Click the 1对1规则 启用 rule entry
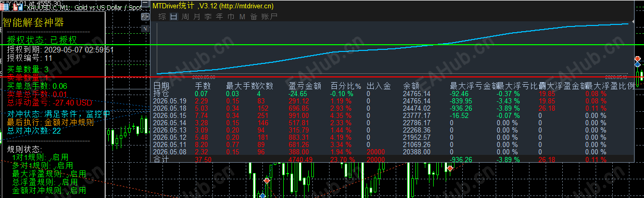This screenshot has height=198, width=644. tap(41, 157)
